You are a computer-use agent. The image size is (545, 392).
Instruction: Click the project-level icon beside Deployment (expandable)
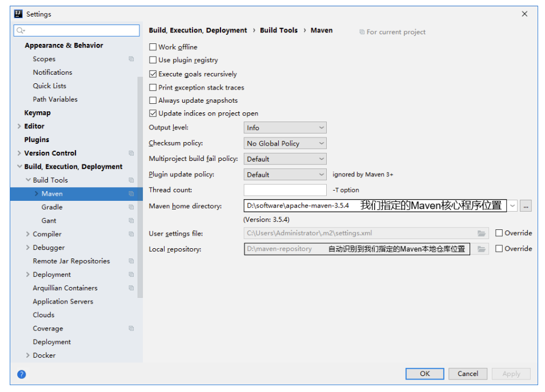pyautogui.click(x=131, y=274)
